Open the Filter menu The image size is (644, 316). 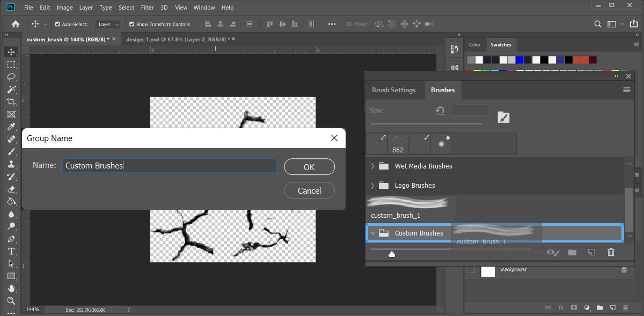pos(147,8)
